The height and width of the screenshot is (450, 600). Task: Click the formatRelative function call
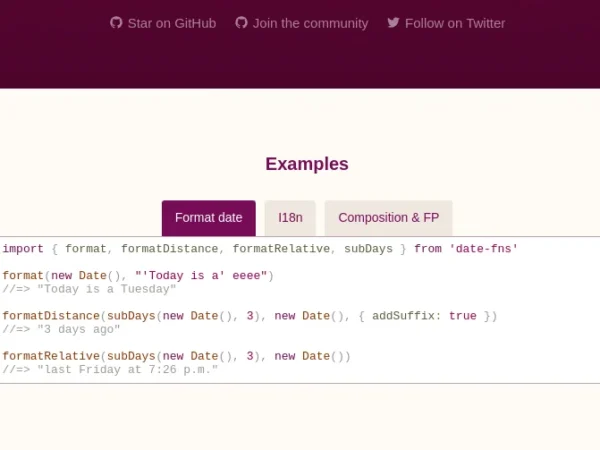(51, 356)
